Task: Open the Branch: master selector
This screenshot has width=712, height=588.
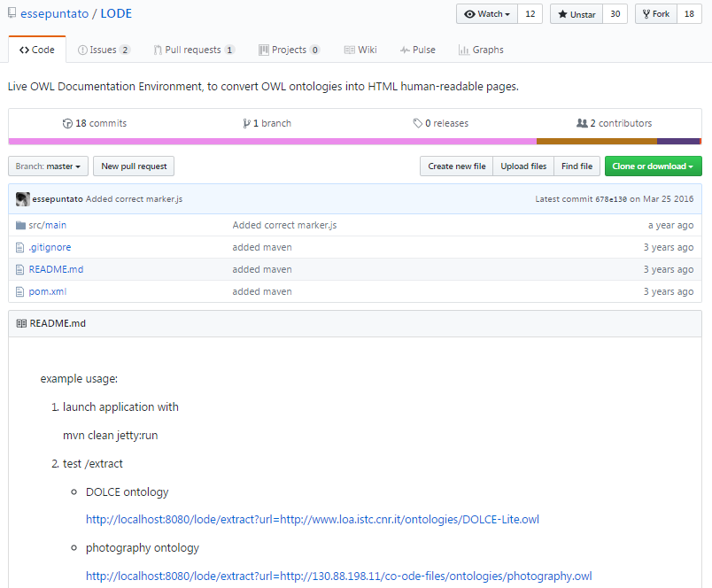Action: point(48,166)
